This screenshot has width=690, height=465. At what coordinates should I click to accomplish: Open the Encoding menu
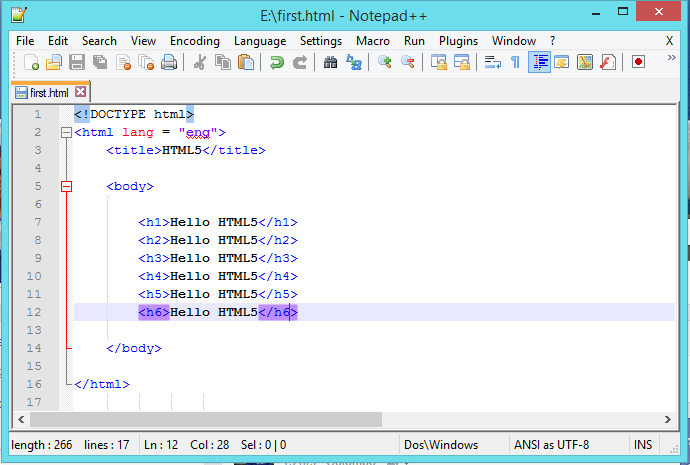point(195,41)
